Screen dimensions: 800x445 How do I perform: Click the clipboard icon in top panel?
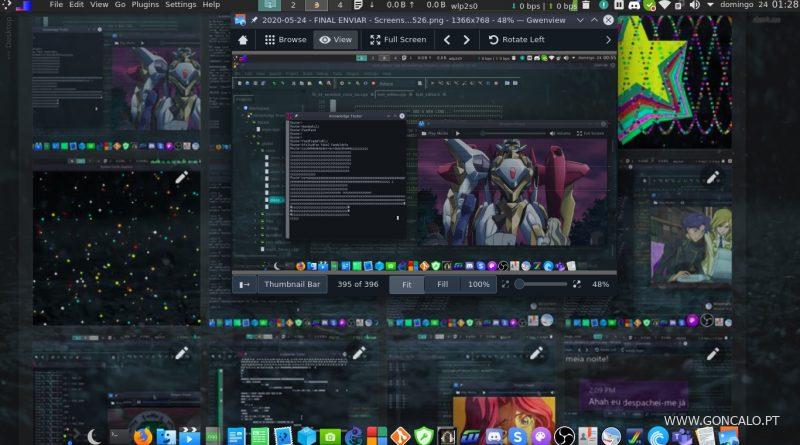pyautogui.click(x=358, y=5)
